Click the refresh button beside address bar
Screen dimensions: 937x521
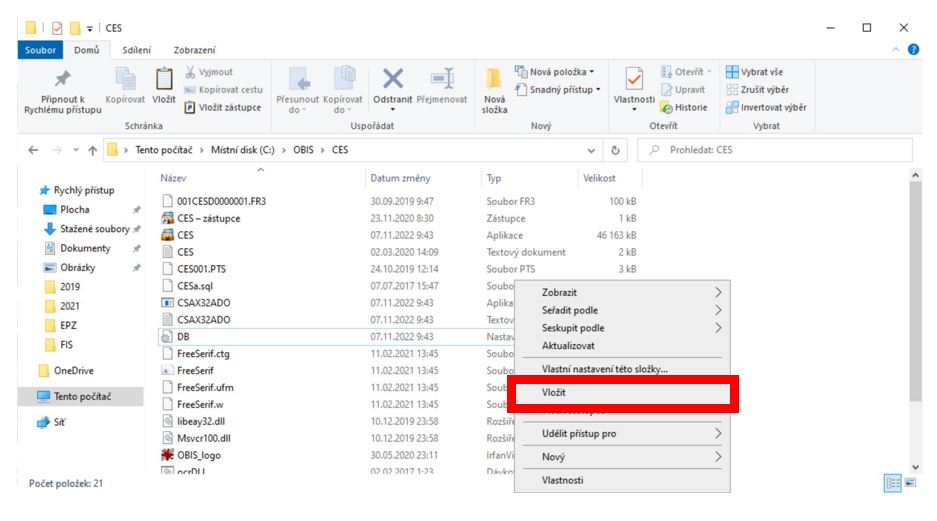click(617, 150)
